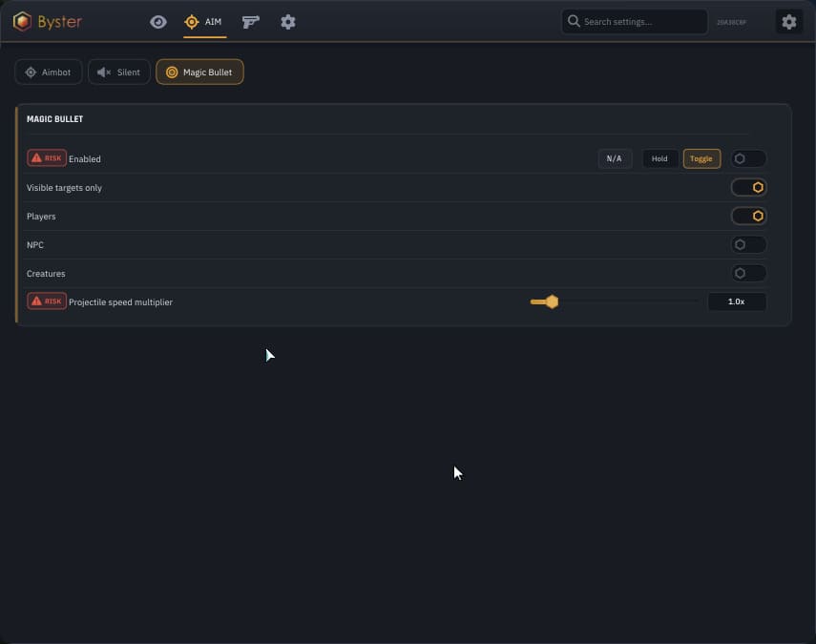Click the 'NPC' label text

(x=35, y=245)
